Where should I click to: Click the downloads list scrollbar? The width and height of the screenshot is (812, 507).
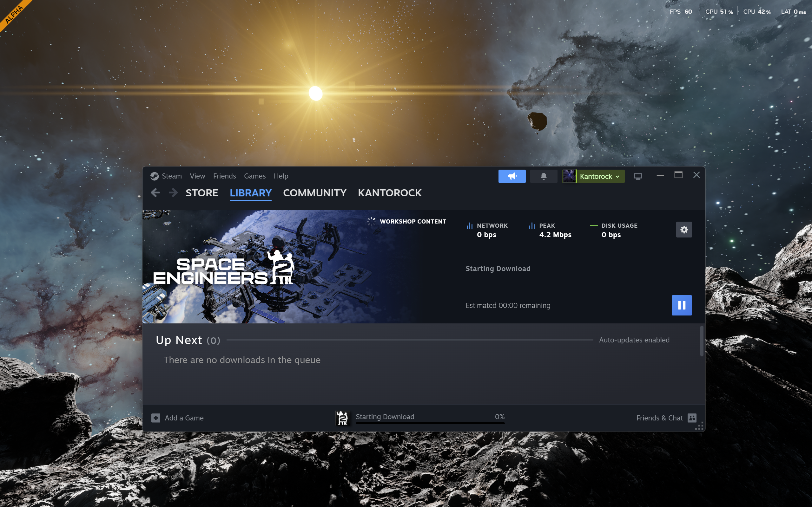701,341
